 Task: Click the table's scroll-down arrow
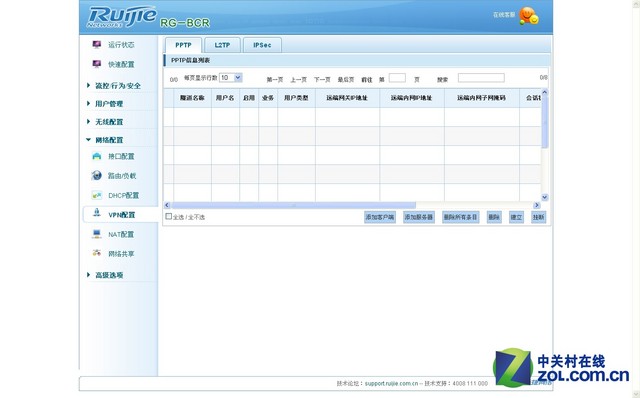tap(544, 197)
